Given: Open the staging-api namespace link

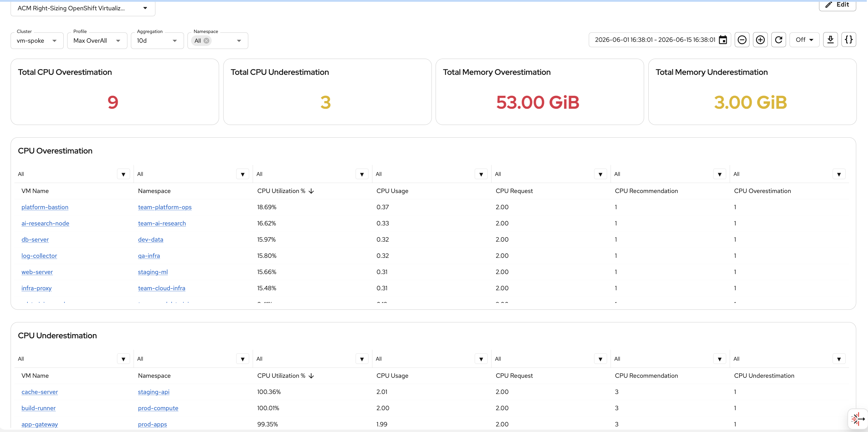Looking at the screenshot, I should click(x=154, y=392).
